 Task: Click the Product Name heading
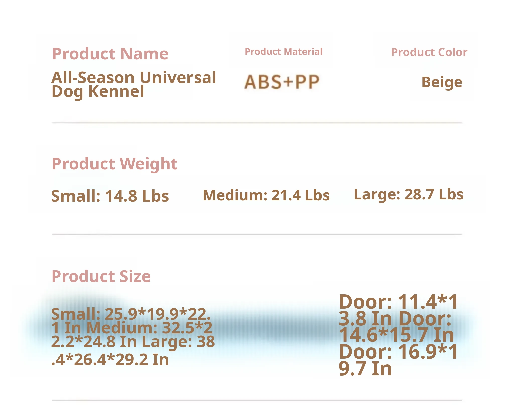110,54
